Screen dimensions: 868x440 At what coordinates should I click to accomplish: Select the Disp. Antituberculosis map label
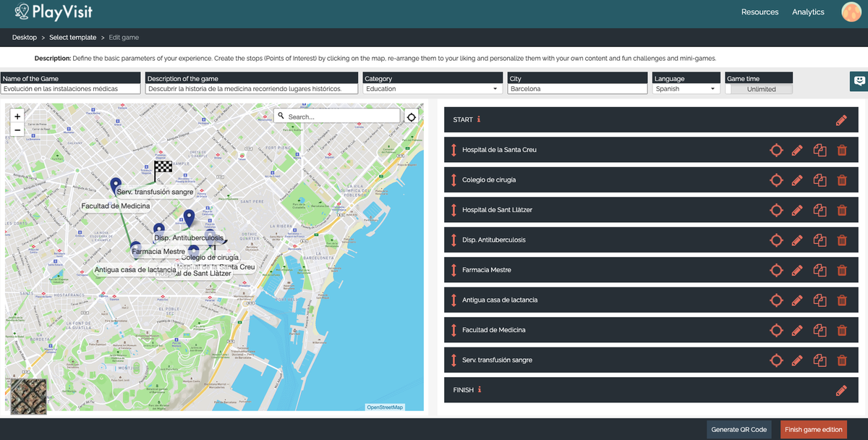pos(189,237)
